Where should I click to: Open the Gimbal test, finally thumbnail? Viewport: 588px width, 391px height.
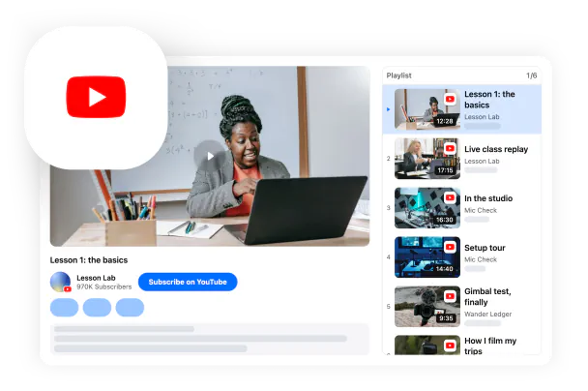pos(427,307)
